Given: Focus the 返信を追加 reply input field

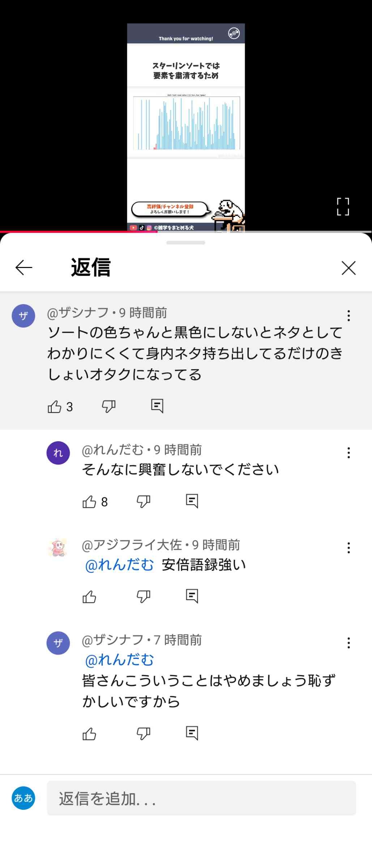Looking at the screenshot, I should [201, 799].
